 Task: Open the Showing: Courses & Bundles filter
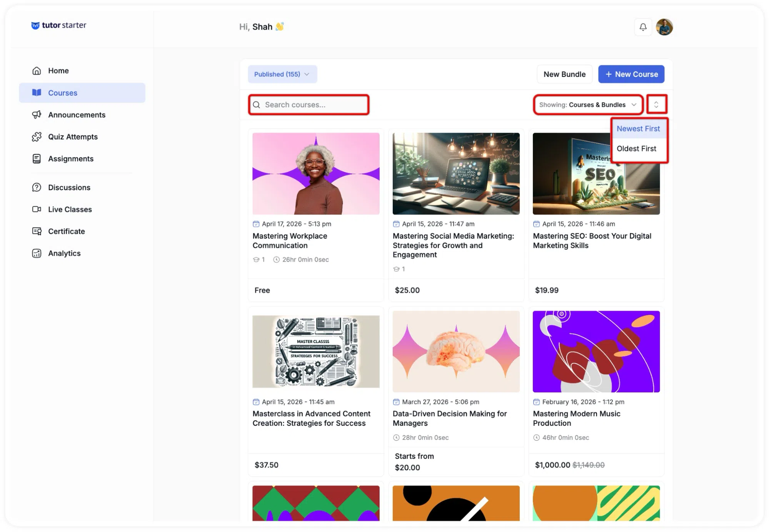[x=588, y=105]
